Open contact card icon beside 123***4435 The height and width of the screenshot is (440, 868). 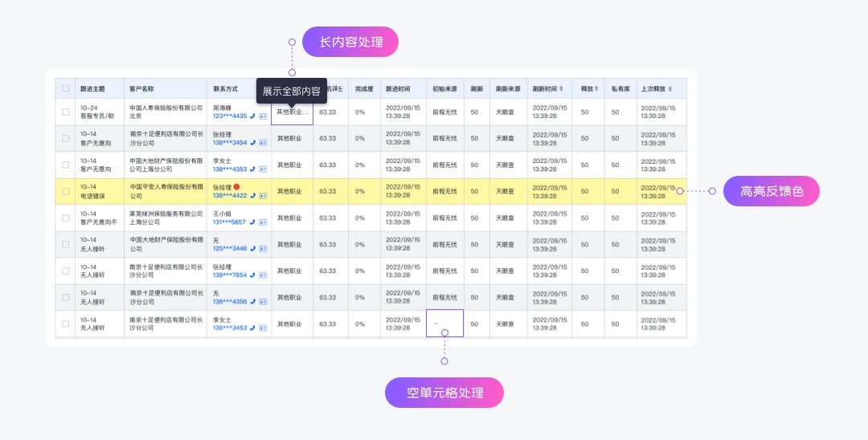(x=263, y=116)
